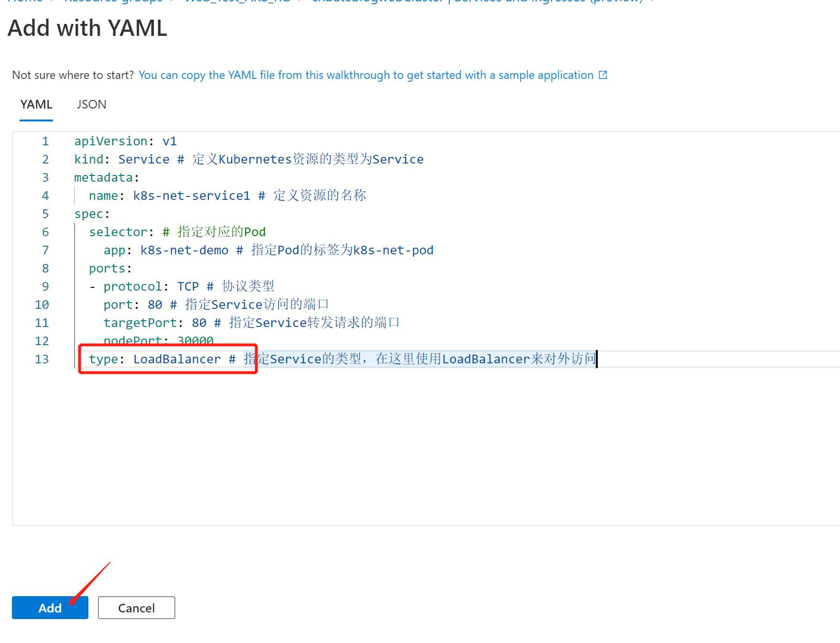Click the 'app: k8s-net-demo' line
Image resolution: width=840 pixels, height=643 pixels.
[269, 250]
